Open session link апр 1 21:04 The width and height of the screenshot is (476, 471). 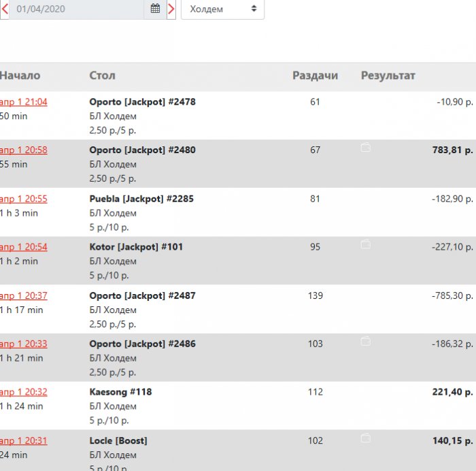tap(24, 102)
